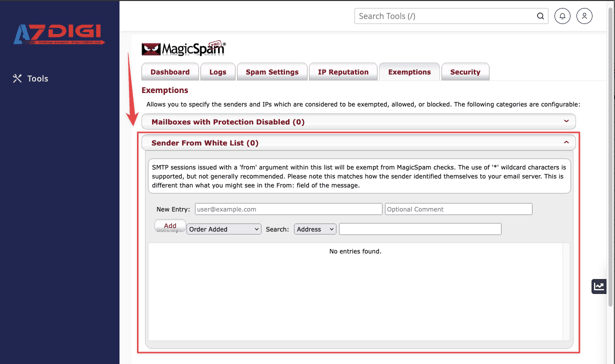Click the Optional Comment field
This screenshot has height=364, width=615.
458,209
